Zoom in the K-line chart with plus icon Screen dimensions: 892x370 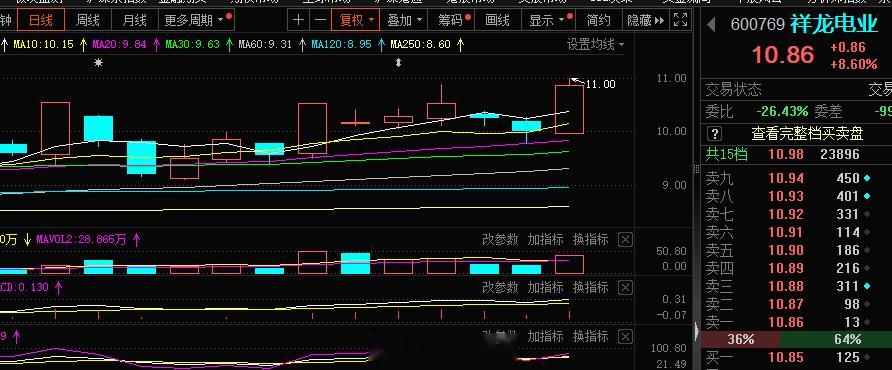point(298,20)
